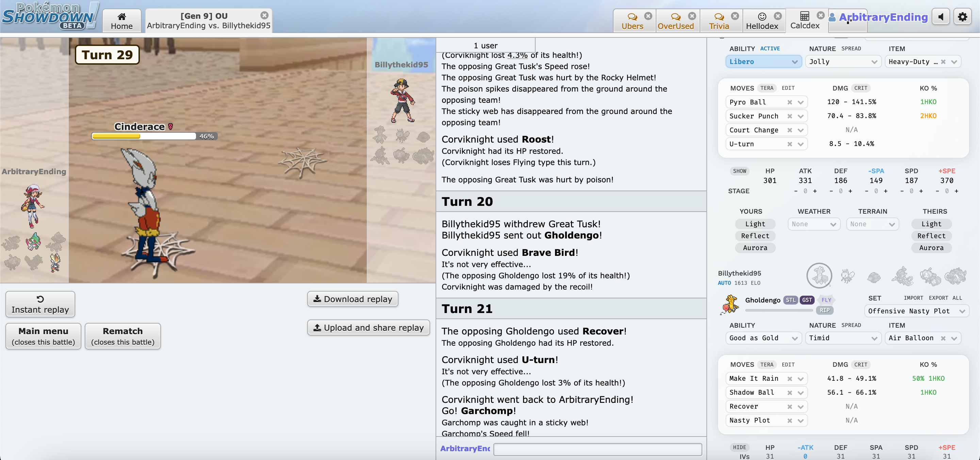The image size is (980, 460).
Task: Click the Rematch button
Action: [x=122, y=336]
